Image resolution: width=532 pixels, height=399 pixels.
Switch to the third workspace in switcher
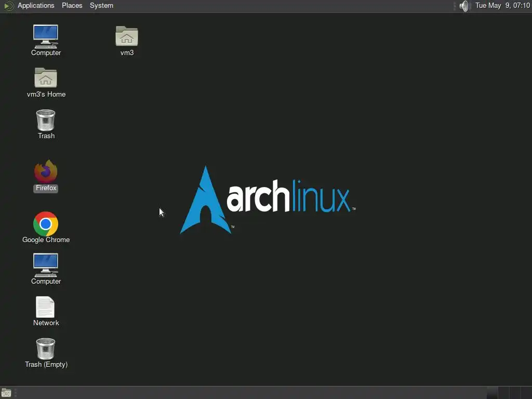[x=515, y=393]
